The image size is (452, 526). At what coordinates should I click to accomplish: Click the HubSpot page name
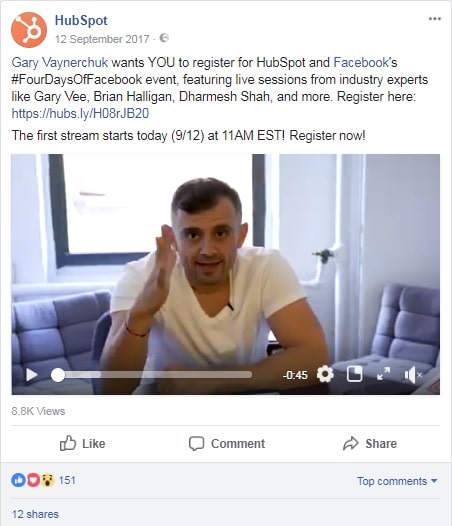coord(81,20)
